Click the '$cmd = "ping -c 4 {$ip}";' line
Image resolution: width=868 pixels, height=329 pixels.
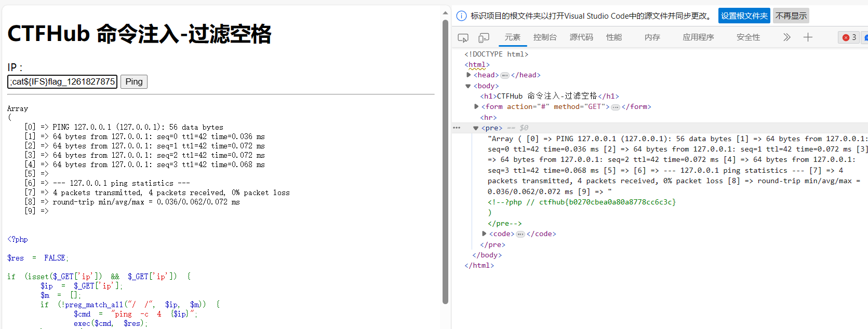136,314
